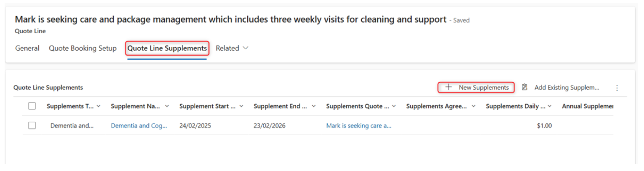Open Supplements Agreement column chevron menu
The height and width of the screenshot is (171, 644).
pyautogui.click(x=473, y=106)
